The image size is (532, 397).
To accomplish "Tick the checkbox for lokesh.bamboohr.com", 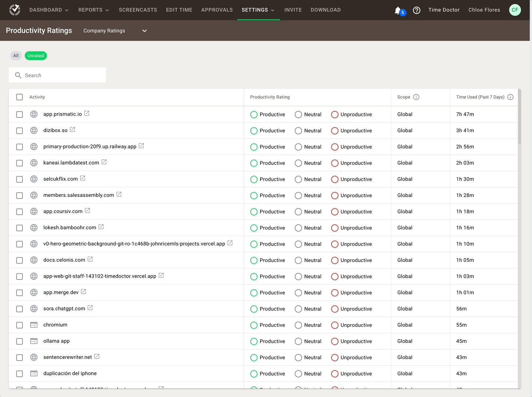I will (19, 228).
